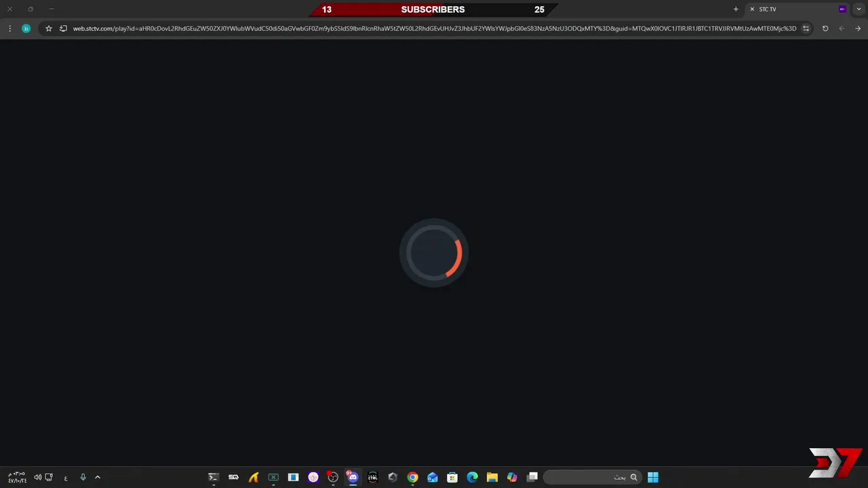Open Outlook from the taskbar
This screenshot has width=868, height=488.
point(432,477)
